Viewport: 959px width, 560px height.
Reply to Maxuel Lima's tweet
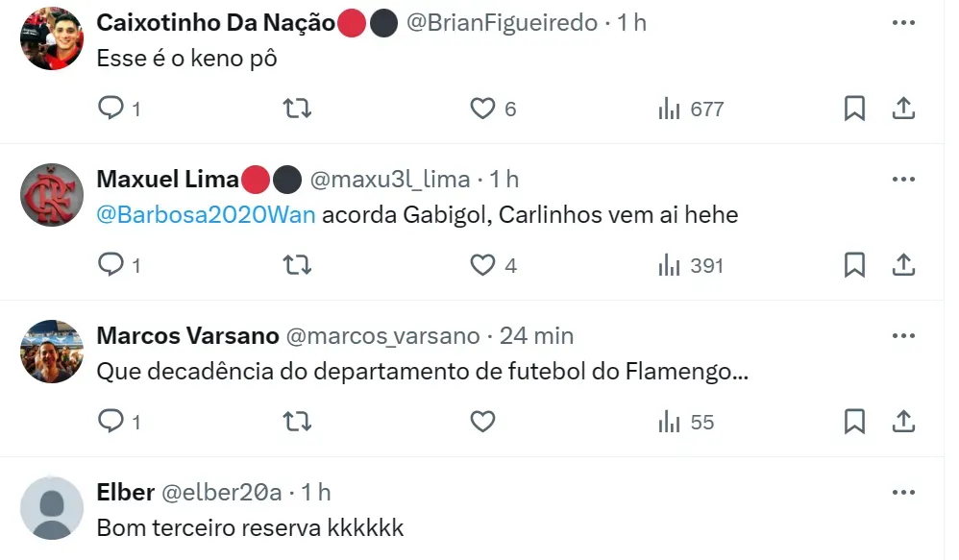111,265
